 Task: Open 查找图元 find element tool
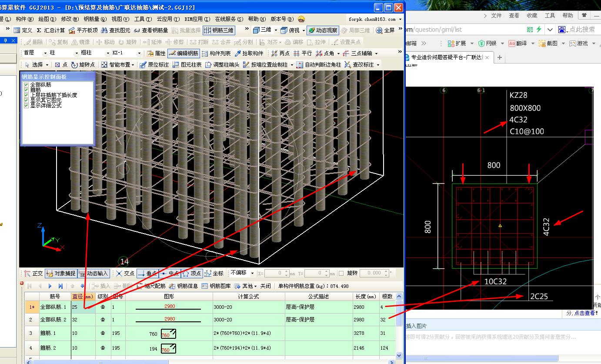pos(116,30)
